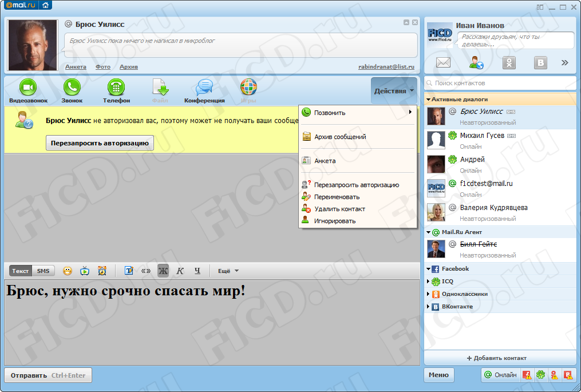The width and height of the screenshot is (581, 392).
Task: Open the VKontakte icon under Иван Иванов
Action: pos(540,62)
